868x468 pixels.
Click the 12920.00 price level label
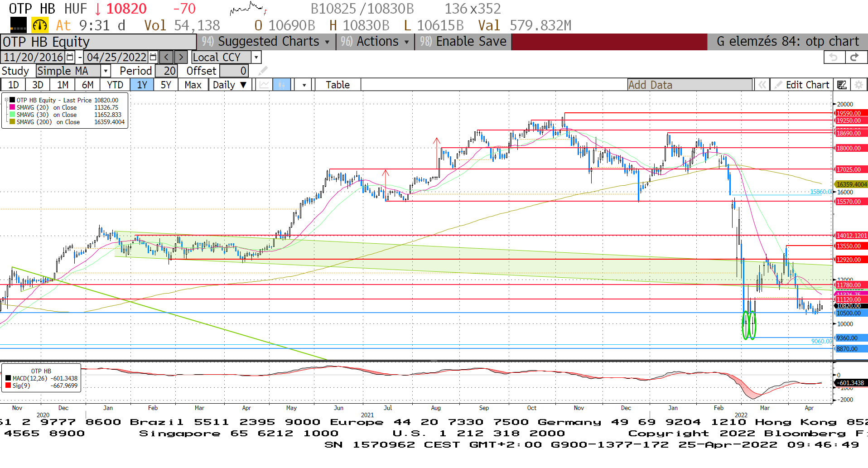(851, 260)
